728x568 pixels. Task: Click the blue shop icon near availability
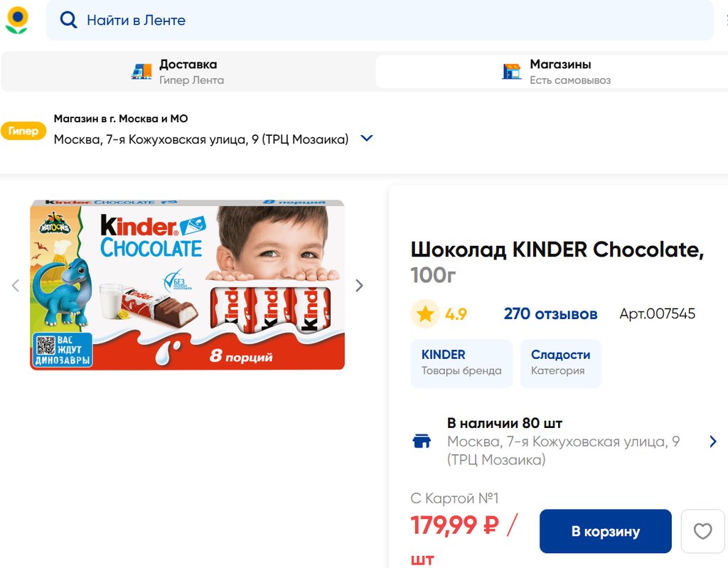click(x=422, y=441)
